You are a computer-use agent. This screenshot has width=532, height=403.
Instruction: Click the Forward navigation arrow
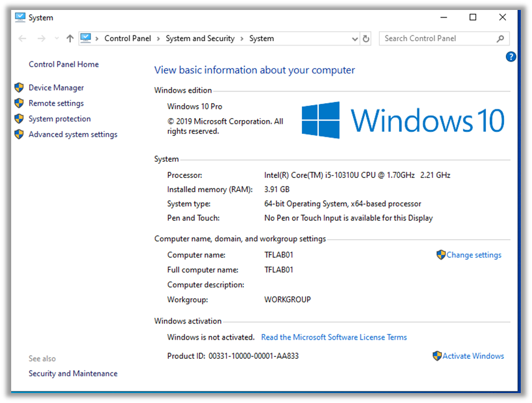pyautogui.click(x=42, y=39)
